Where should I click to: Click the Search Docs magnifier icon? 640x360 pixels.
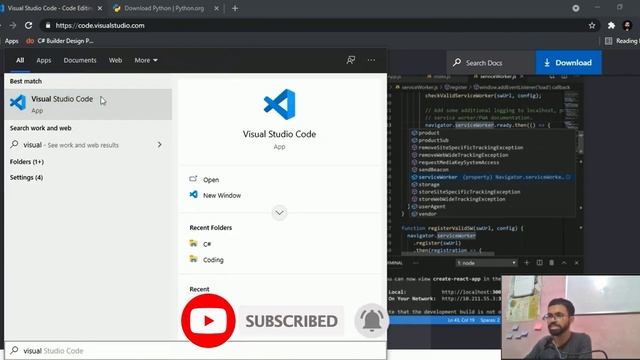pos(457,62)
